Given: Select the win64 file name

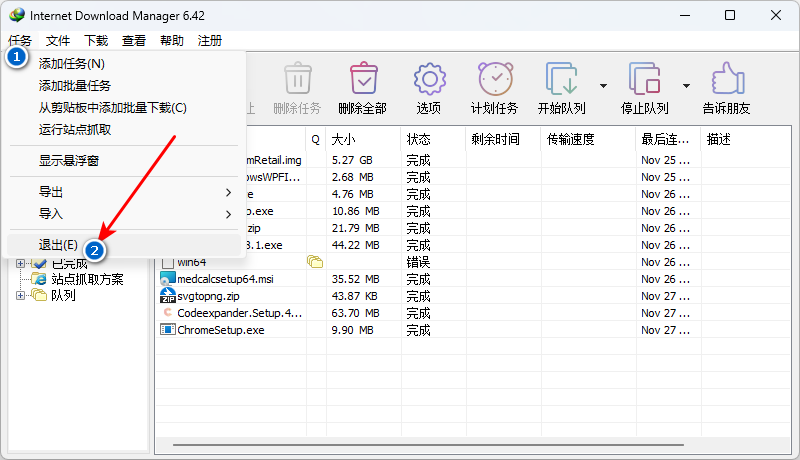Looking at the screenshot, I should point(191,262).
